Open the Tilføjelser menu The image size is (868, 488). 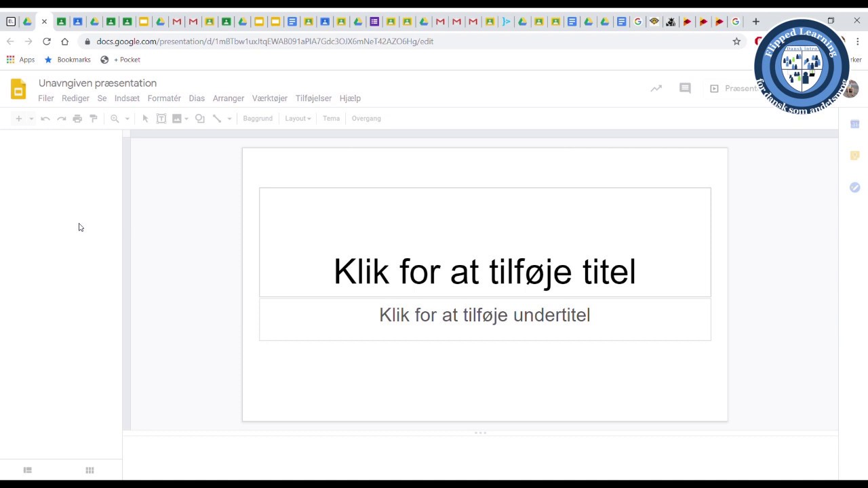click(x=313, y=98)
